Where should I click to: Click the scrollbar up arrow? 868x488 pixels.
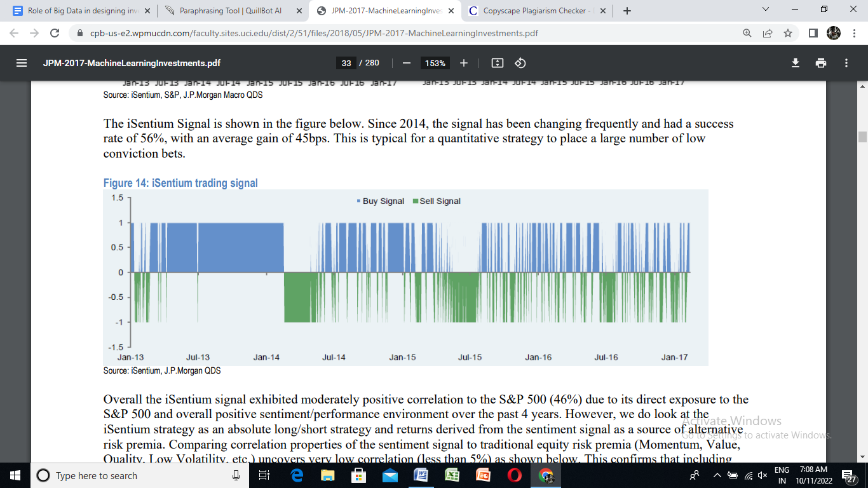click(x=862, y=85)
